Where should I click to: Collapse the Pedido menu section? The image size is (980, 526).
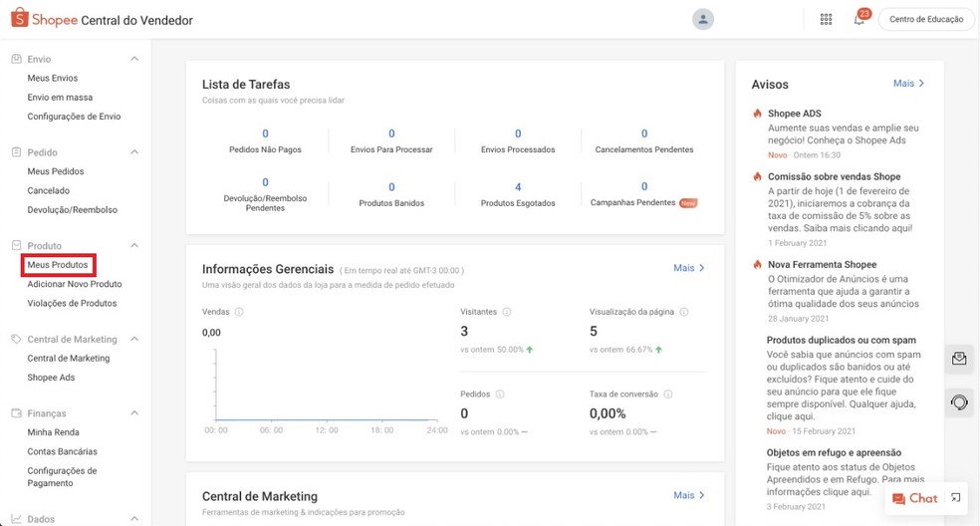134,152
